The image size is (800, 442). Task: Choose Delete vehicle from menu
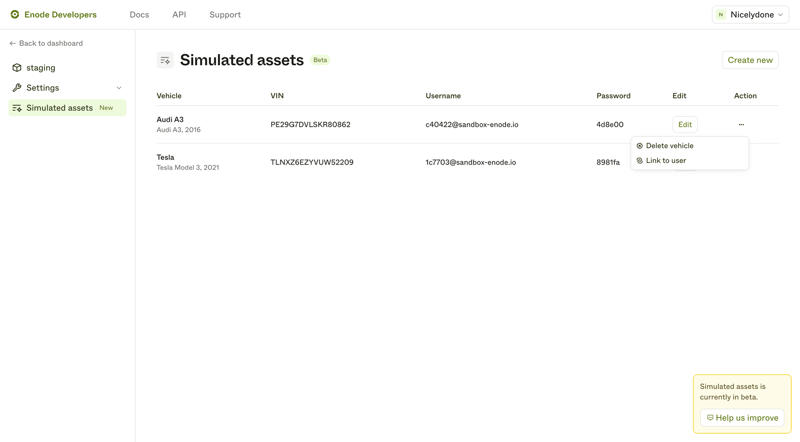coord(689,145)
